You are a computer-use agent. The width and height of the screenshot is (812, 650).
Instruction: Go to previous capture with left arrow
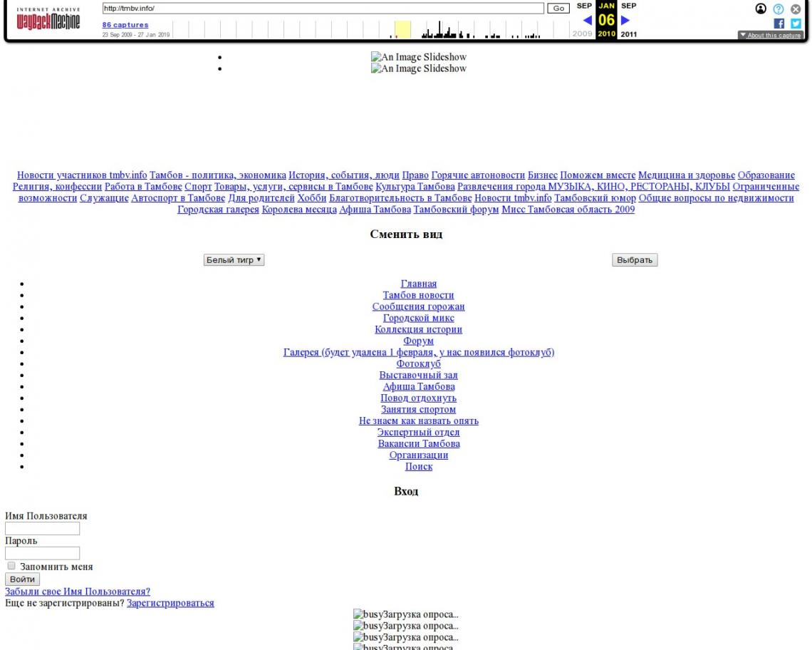tap(587, 21)
